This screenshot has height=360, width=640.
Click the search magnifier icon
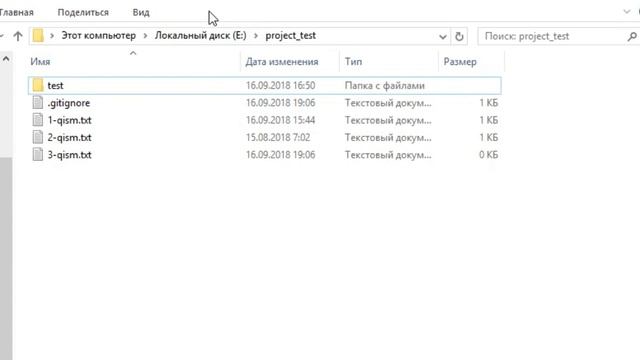click(x=632, y=36)
